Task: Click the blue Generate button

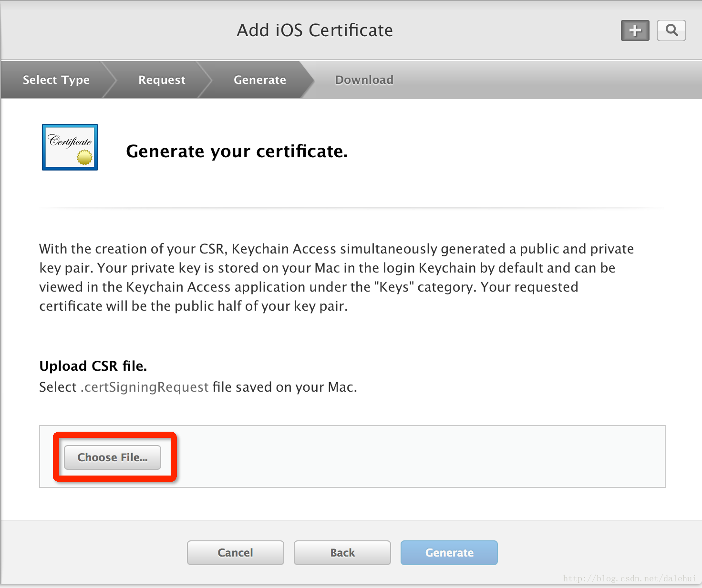Action: (449, 553)
